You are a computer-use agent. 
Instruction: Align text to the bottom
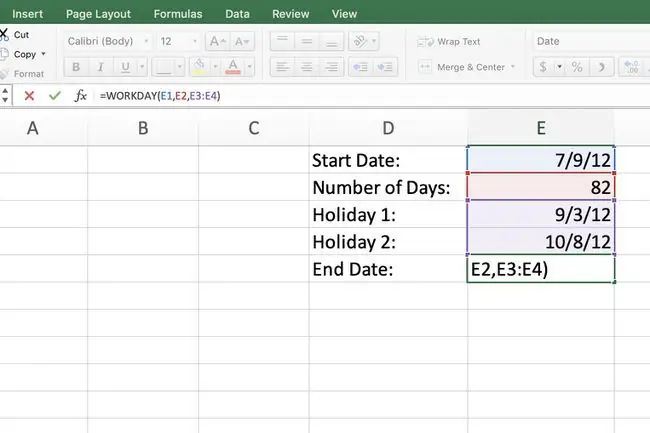[x=332, y=41]
